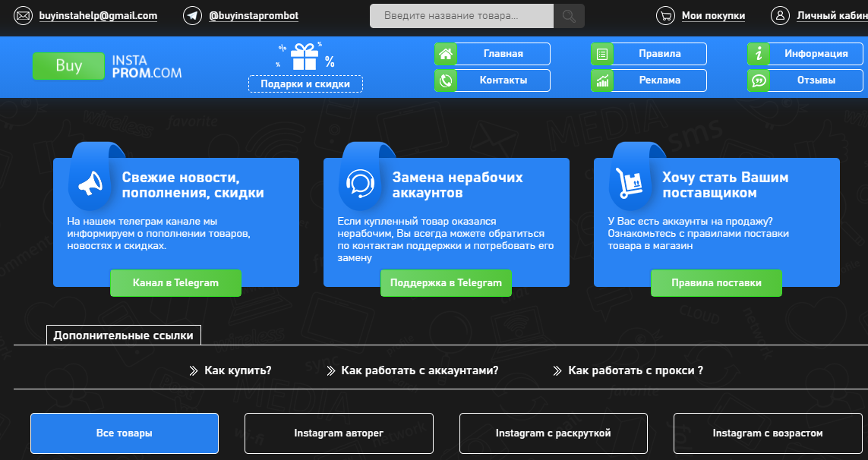This screenshot has width=868, height=460.
Task: Click the phone icon on the Контакты button
Action: pyautogui.click(x=447, y=80)
